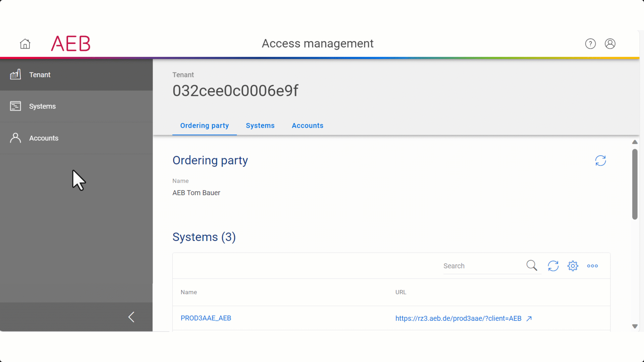Viewport: 644px width, 362px height.
Task: Open the help question mark icon
Action: pos(590,44)
